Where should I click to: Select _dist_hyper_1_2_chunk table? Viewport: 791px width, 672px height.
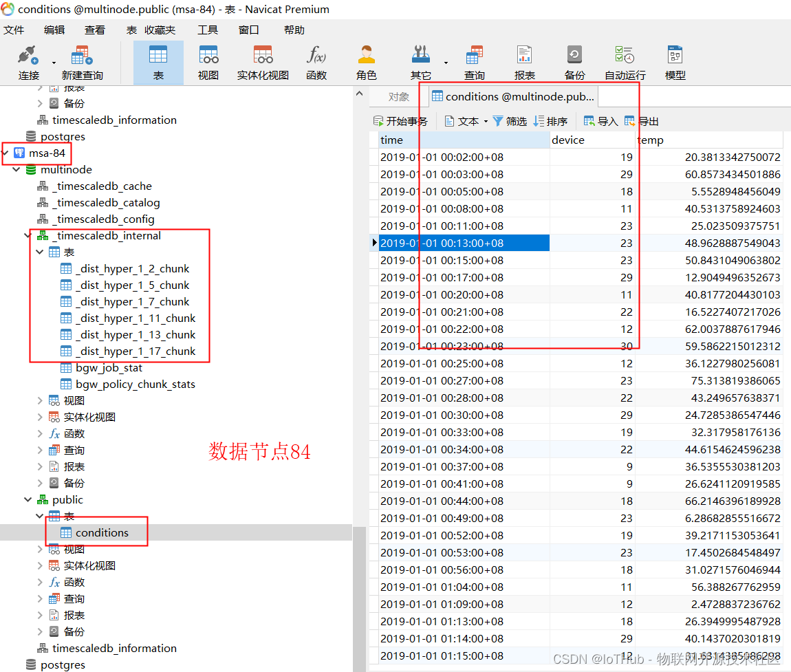pos(132,268)
